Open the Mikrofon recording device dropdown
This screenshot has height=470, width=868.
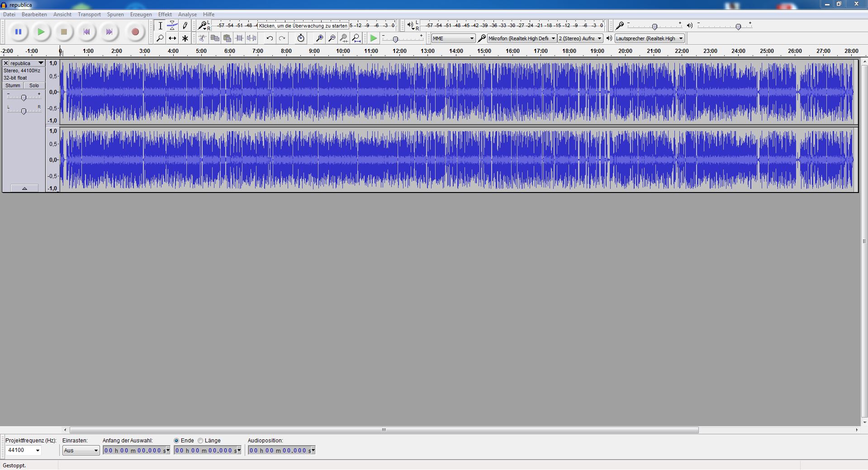tap(522, 38)
